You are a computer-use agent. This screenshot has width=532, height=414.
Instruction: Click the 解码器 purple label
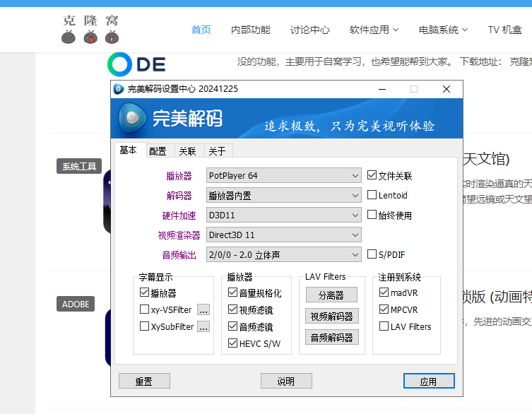(179, 196)
